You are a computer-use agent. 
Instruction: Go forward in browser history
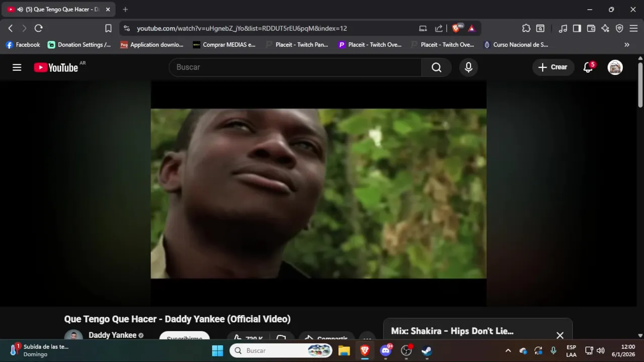pyautogui.click(x=24, y=28)
